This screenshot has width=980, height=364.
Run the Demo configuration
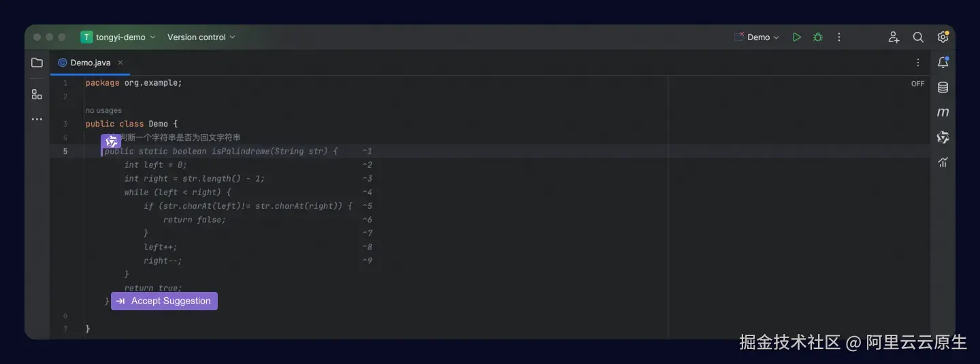(x=796, y=37)
